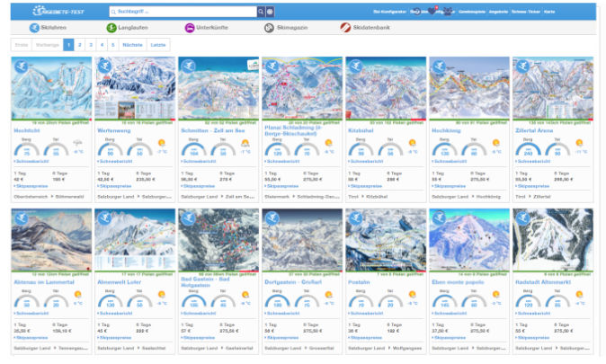Open the Eben monte popolo map thumbnail
Image resolution: width=606 pixels, height=364 pixels.
(469, 240)
